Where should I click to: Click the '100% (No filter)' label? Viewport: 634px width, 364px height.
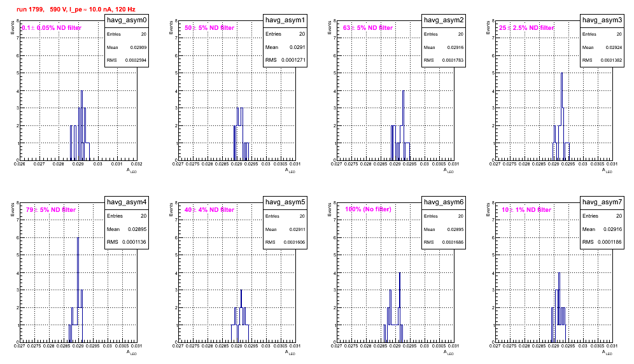pyautogui.click(x=368, y=209)
